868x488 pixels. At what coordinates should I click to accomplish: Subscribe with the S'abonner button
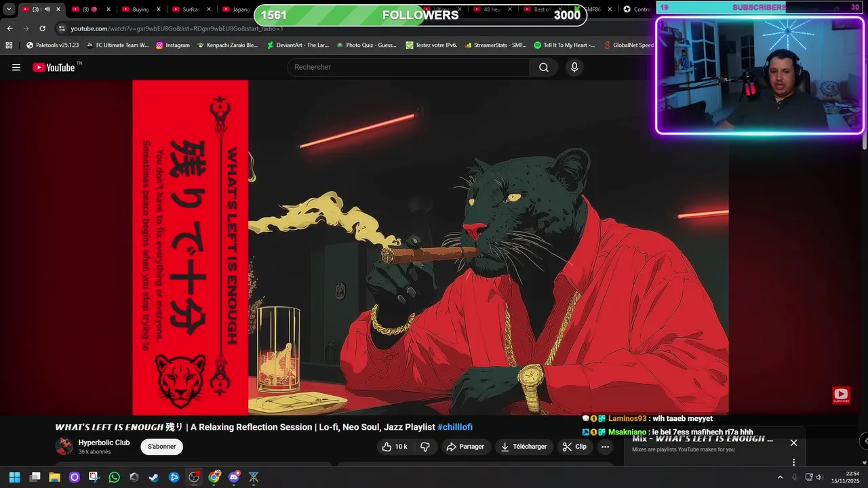coord(162,447)
